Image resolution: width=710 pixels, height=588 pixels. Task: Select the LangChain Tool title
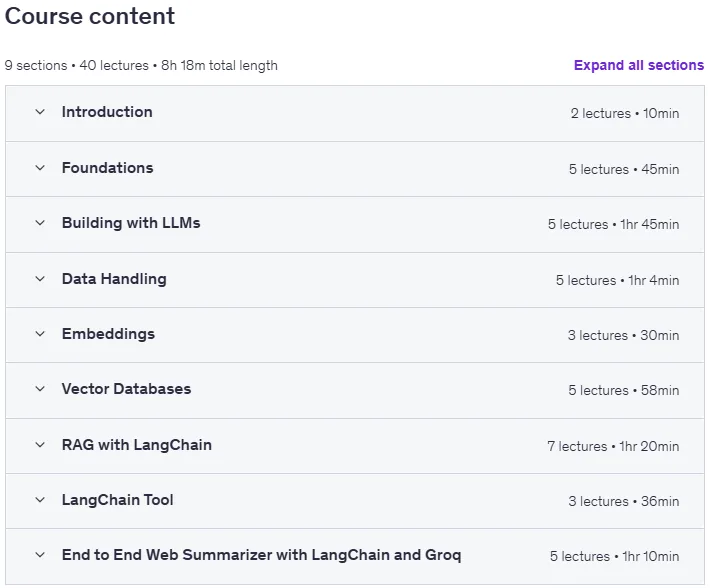118,500
